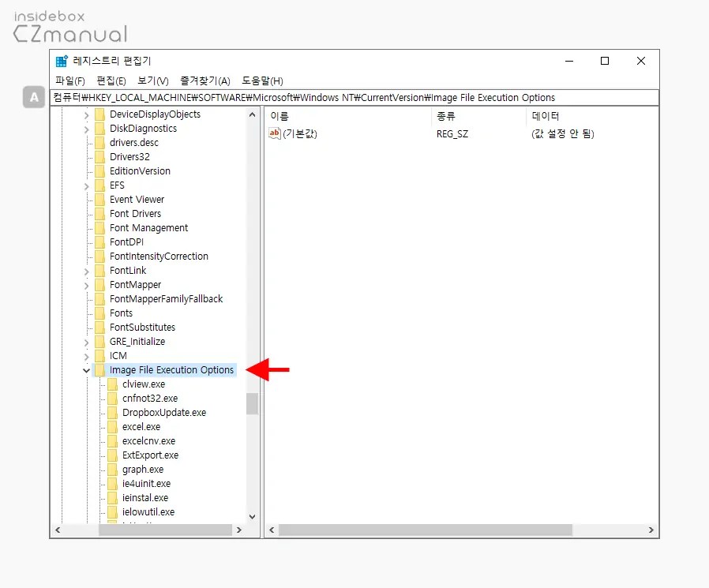
Task: Open the 보기(V) menu
Action: click(x=153, y=81)
